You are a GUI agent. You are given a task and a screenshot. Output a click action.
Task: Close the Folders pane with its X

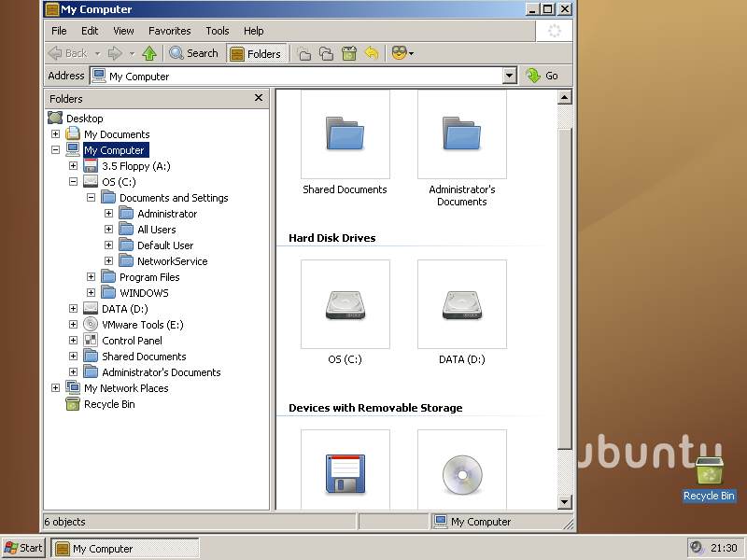coord(259,98)
